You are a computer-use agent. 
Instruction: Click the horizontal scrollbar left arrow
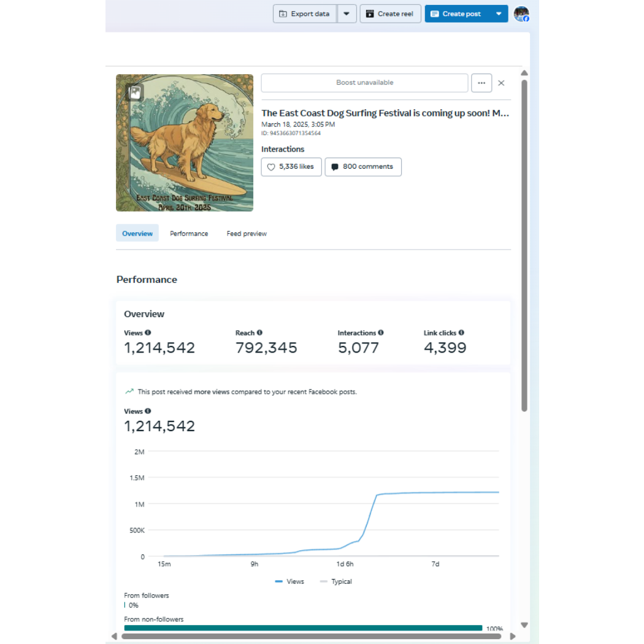pos(114,636)
